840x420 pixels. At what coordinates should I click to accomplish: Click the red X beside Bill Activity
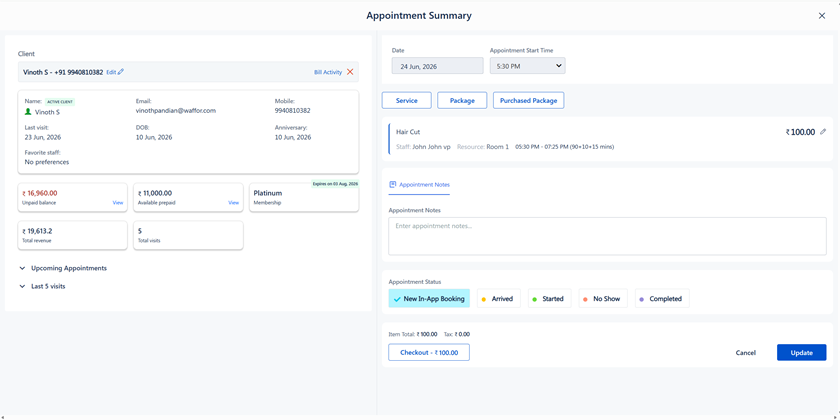(x=350, y=72)
